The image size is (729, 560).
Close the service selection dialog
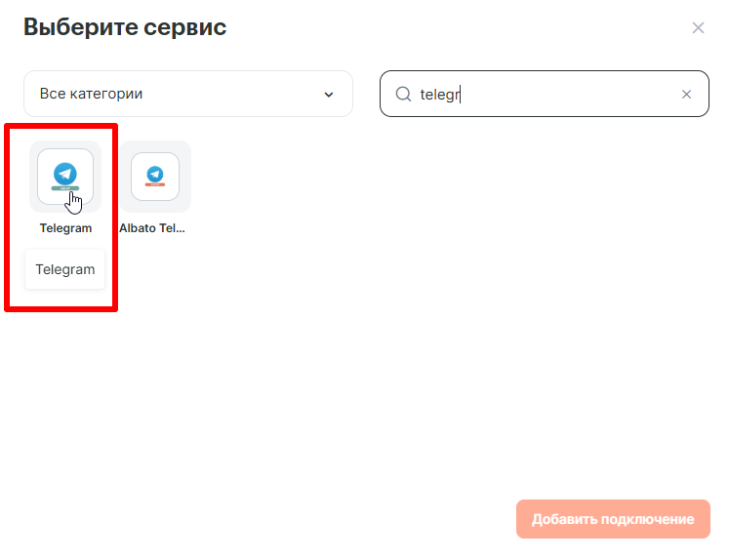698,28
